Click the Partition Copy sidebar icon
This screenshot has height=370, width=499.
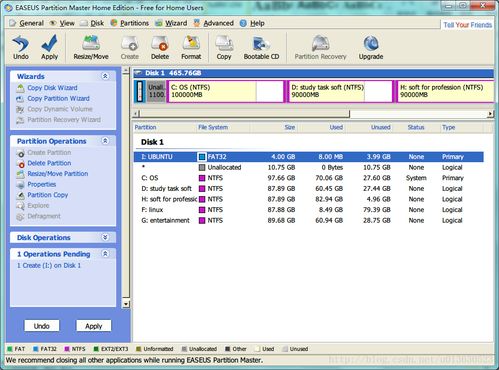pyautogui.click(x=21, y=195)
